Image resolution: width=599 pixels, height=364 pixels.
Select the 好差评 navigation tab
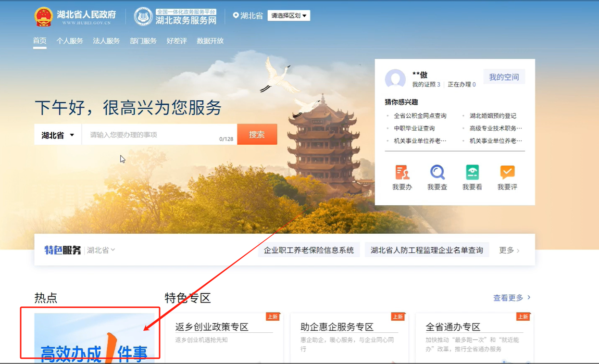click(176, 41)
